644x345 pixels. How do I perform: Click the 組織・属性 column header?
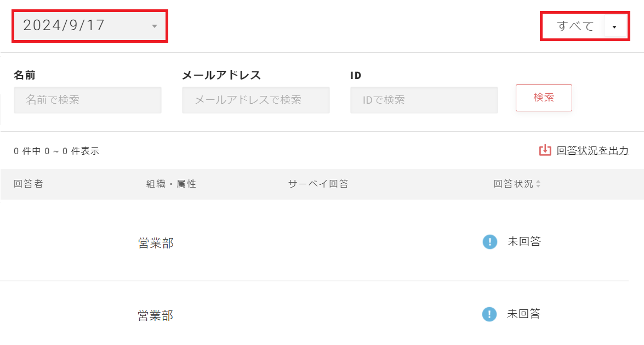(171, 184)
